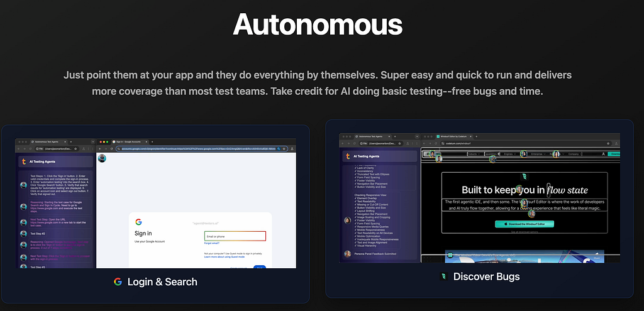
Task: Select 'Autonomous Test Agents' tab in Login & Search screenshot
Action: point(49,142)
